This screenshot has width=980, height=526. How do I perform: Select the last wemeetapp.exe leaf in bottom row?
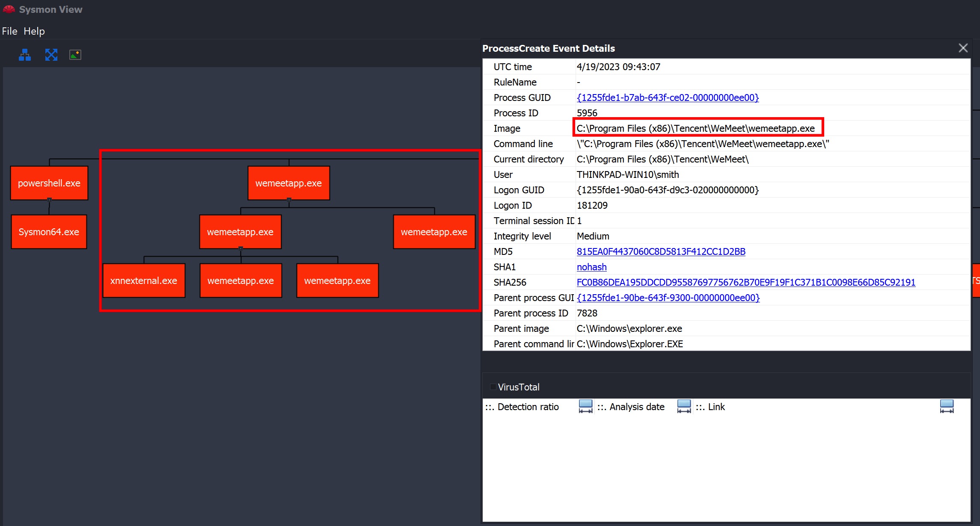pos(337,281)
